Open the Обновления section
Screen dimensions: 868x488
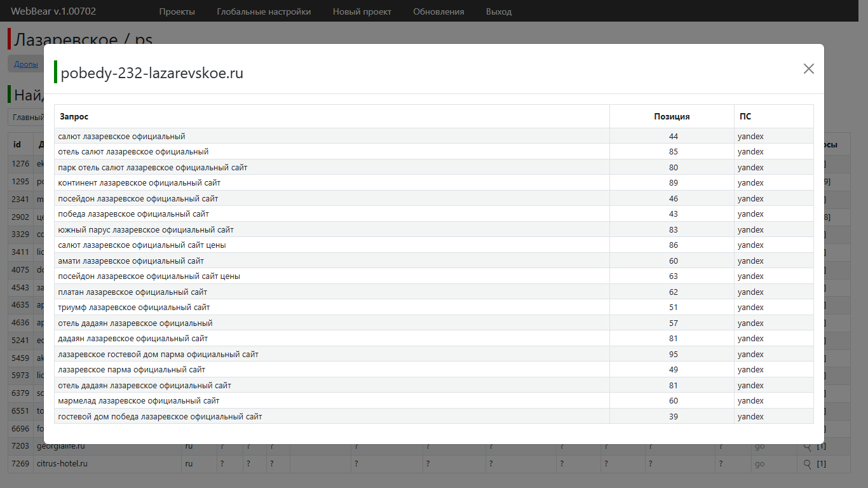coord(438,11)
